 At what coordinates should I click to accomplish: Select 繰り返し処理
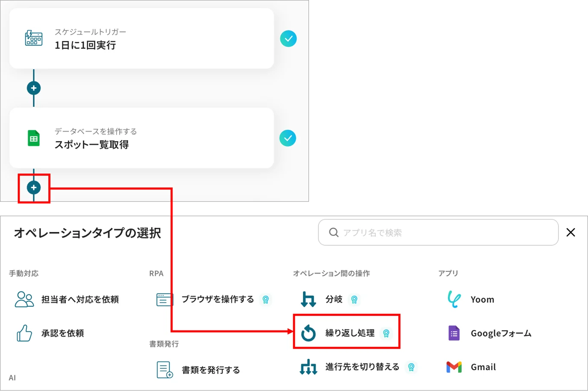tap(350, 333)
